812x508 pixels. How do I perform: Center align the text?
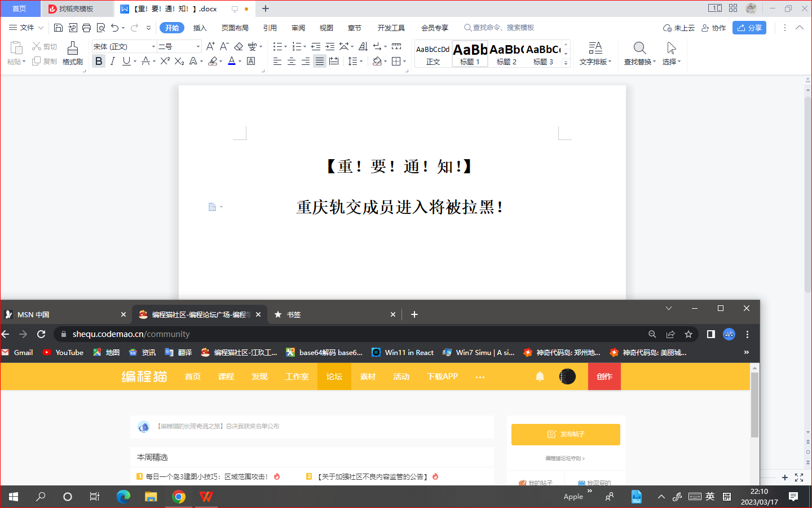point(292,61)
